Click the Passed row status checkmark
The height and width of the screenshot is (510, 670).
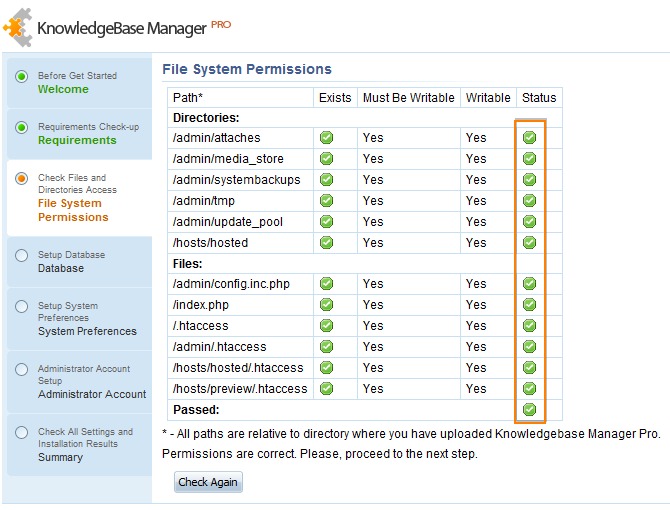529,410
